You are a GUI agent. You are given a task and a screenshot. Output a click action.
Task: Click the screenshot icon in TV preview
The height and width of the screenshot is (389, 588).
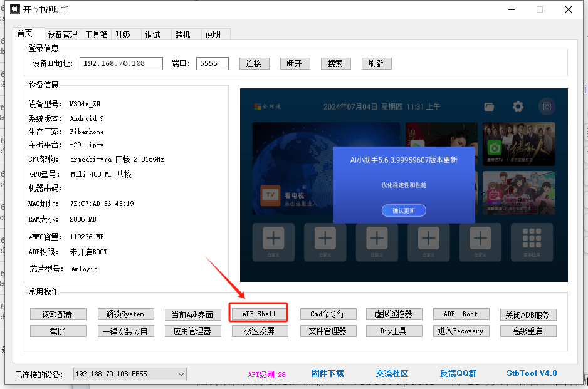(547, 107)
